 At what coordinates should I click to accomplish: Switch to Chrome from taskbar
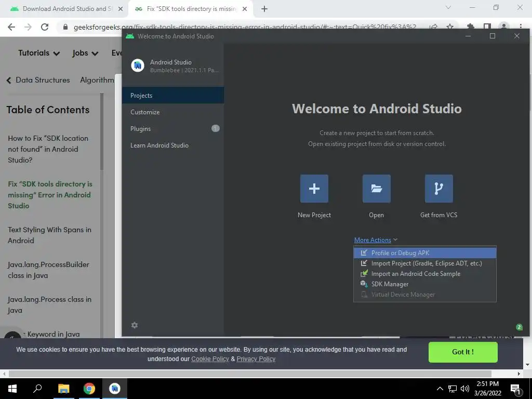tap(89, 389)
